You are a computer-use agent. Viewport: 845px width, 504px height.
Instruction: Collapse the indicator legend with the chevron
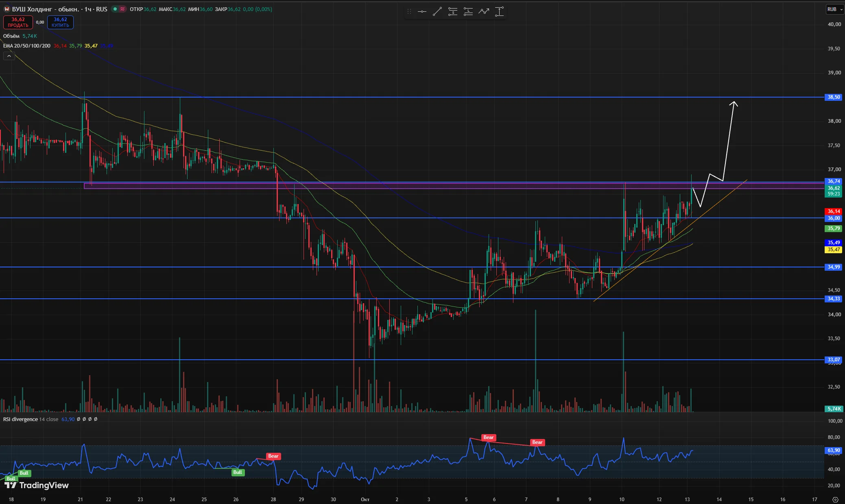click(x=9, y=56)
